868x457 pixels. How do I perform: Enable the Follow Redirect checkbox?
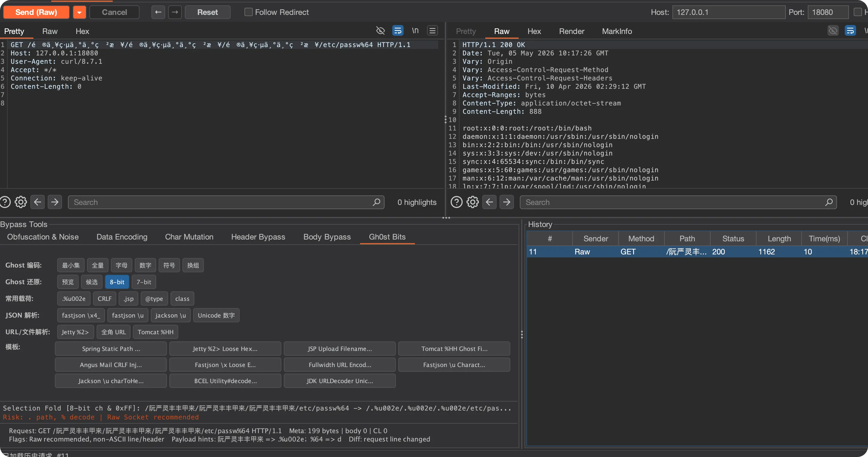point(248,12)
